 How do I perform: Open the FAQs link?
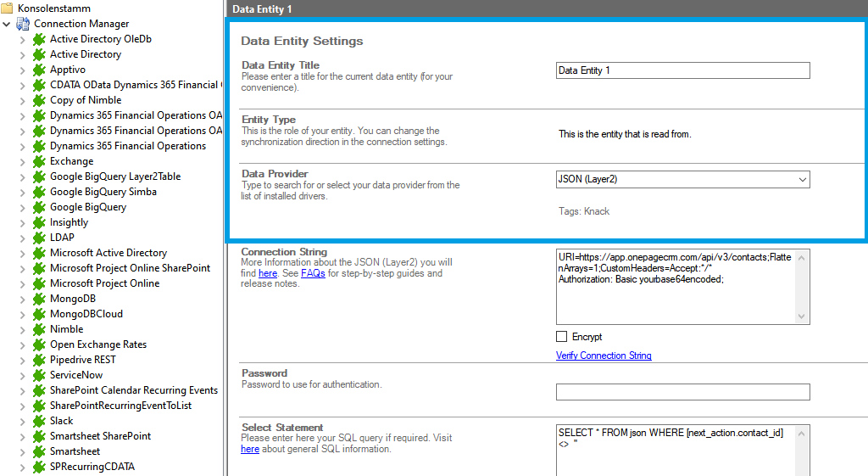(313, 274)
